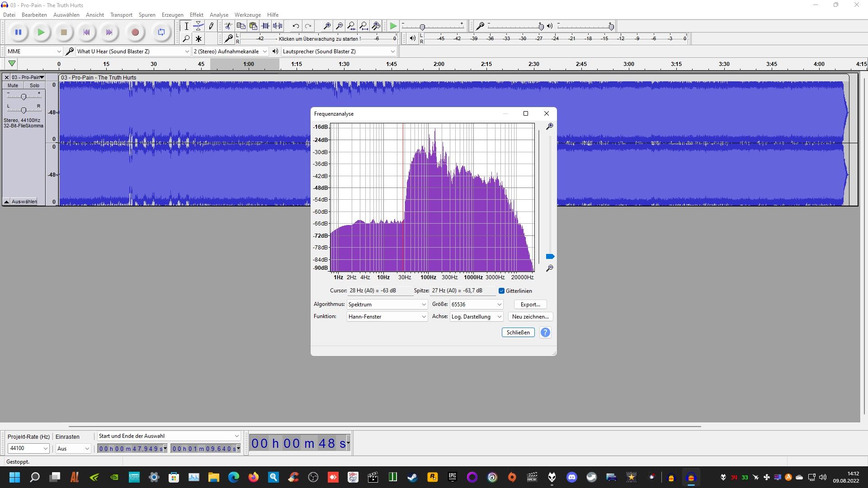Toggle loop playback button
The height and width of the screenshot is (488, 868).
(x=161, y=32)
